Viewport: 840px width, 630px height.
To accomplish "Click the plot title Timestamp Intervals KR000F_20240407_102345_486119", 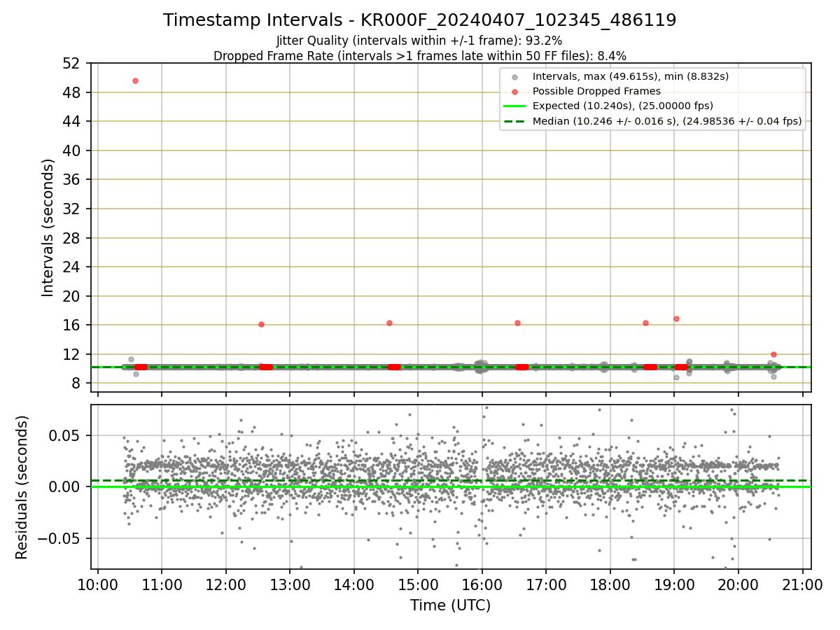I will 420,20.
